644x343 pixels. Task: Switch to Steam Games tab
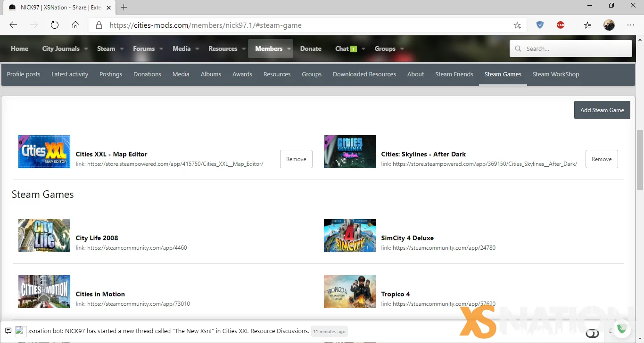(503, 74)
